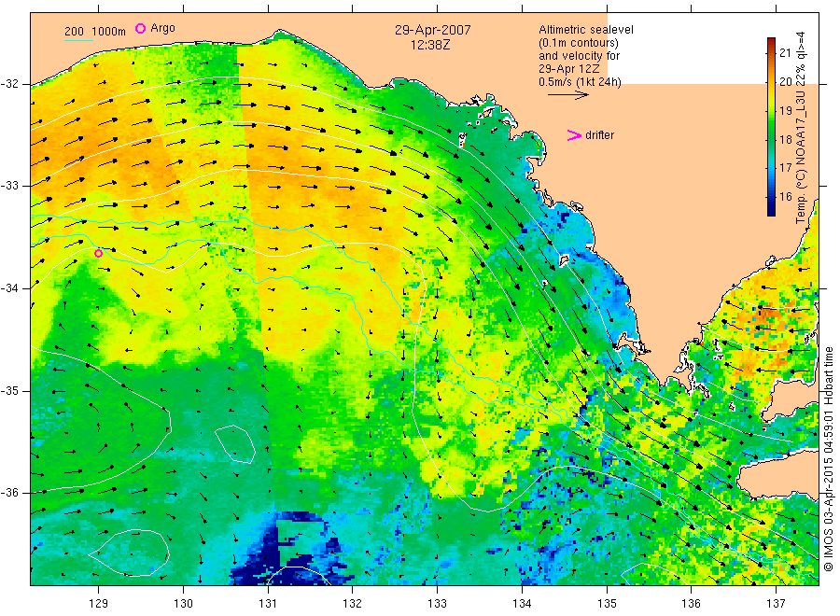
Task: Click the color bar value 21
Action: point(785,52)
